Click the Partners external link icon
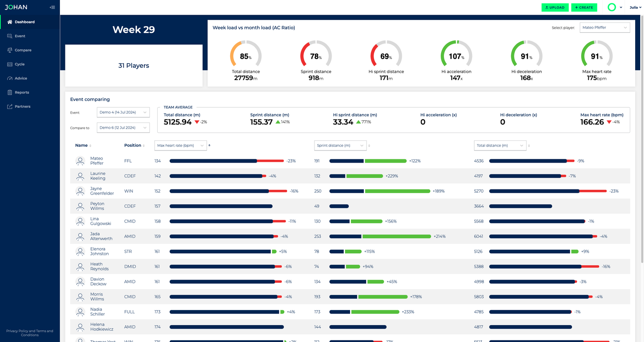 point(10,106)
